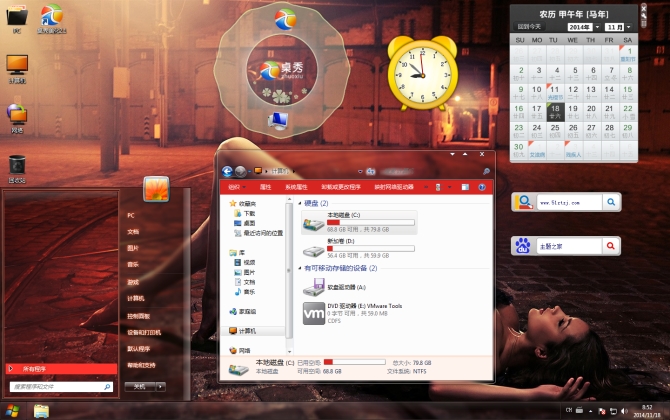This screenshot has width=670, height=420.
Task: Click the Start menu search programs field
Action: (61, 387)
